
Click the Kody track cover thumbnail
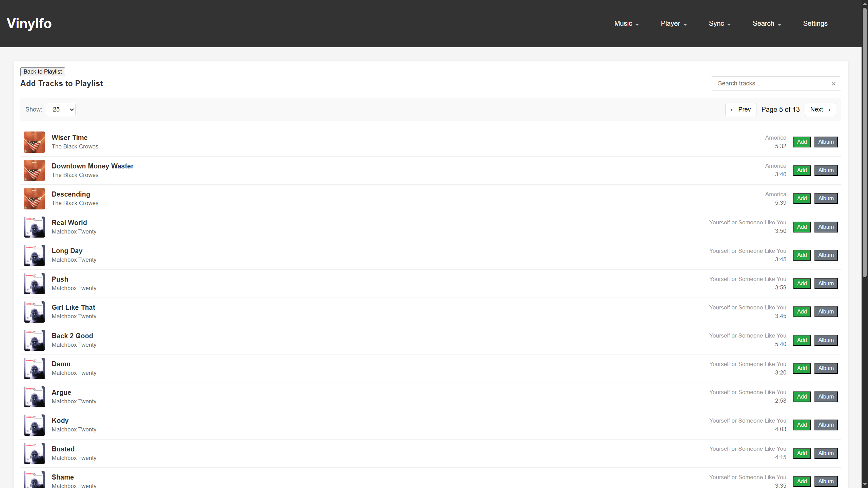(x=34, y=425)
